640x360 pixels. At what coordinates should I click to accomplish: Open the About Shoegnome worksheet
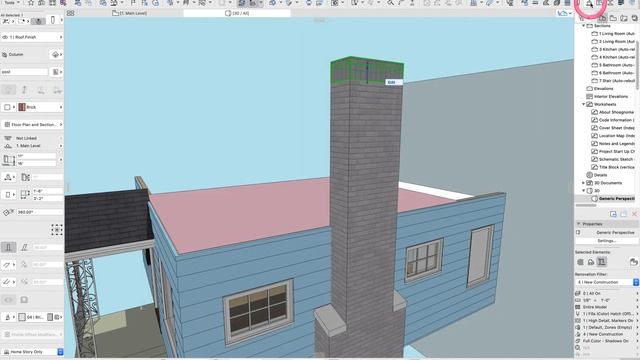tap(613, 112)
